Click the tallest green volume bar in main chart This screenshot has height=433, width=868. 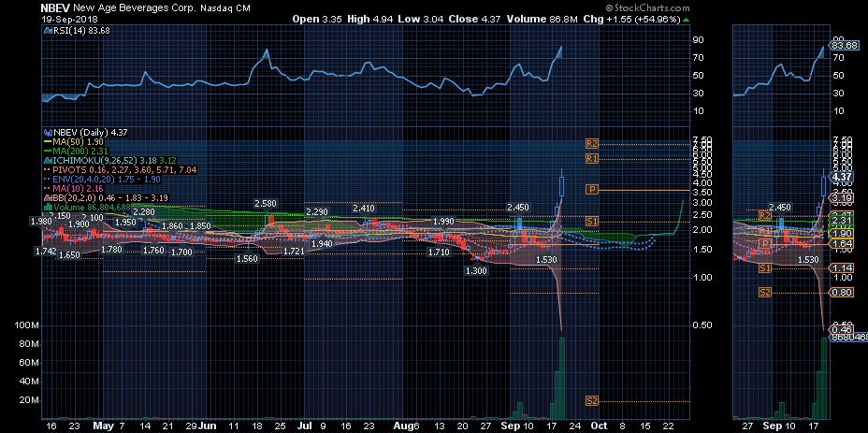pyautogui.click(x=562, y=378)
